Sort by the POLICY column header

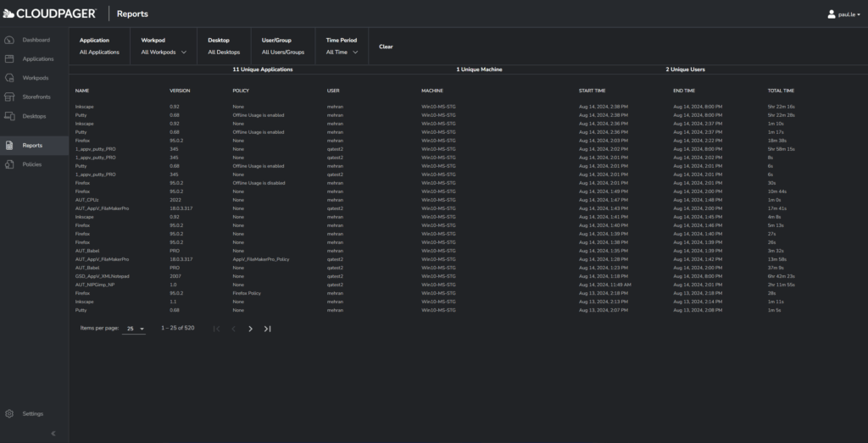pyautogui.click(x=241, y=91)
